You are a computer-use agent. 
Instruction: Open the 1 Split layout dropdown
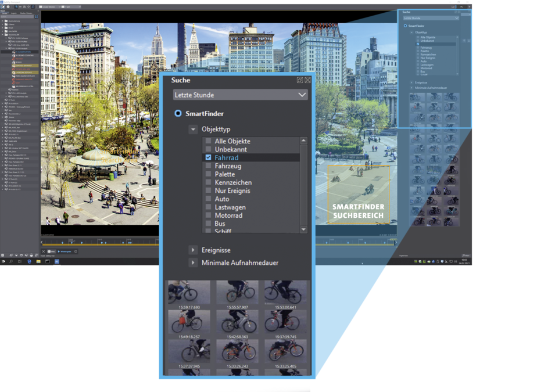coord(71,7)
